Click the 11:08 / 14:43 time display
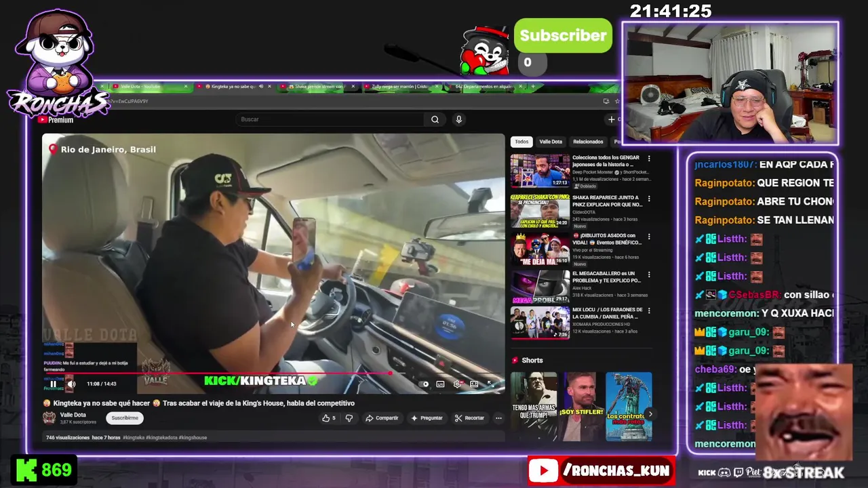868x488 pixels. point(102,384)
